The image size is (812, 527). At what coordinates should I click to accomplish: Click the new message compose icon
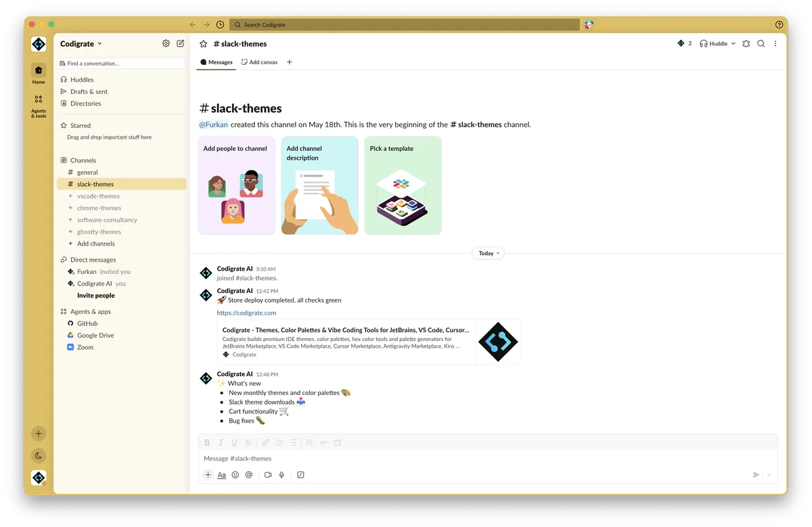pos(181,43)
